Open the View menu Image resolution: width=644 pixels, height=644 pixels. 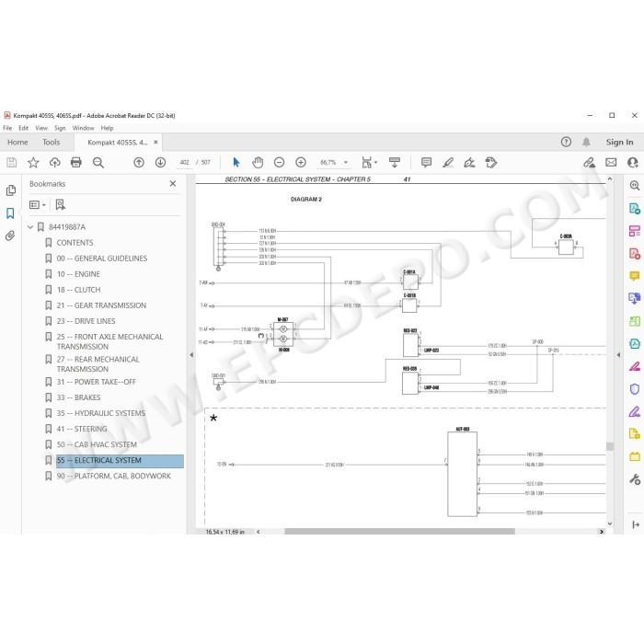[x=41, y=128]
